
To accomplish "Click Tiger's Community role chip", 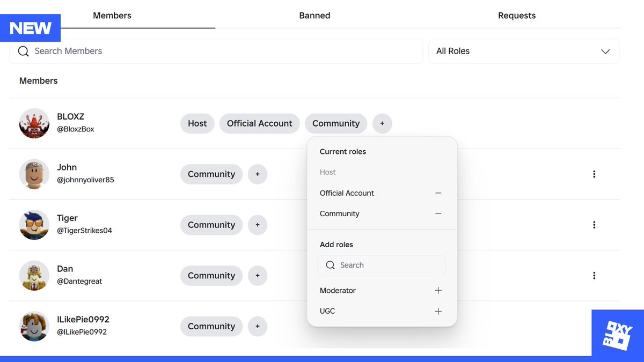I will (211, 225).
